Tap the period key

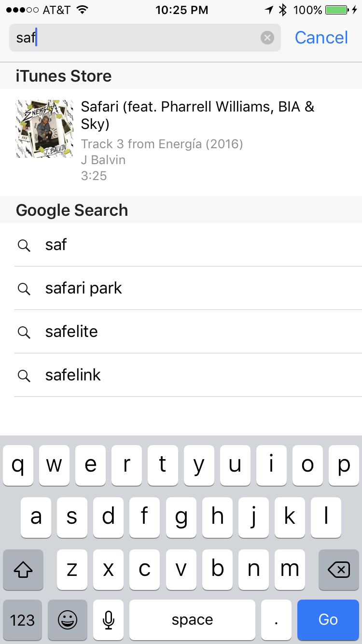click(x=276, y=620)
